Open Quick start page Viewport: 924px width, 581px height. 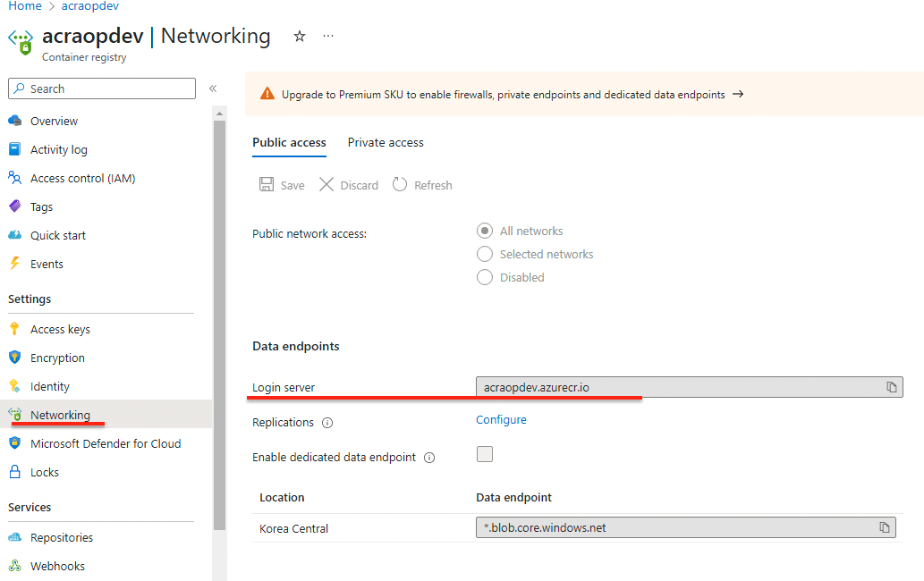point(58,235)
